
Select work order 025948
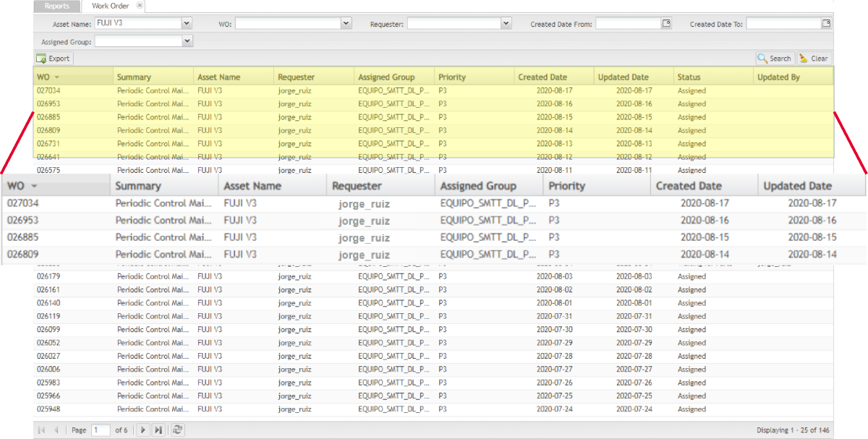(433, 409)
